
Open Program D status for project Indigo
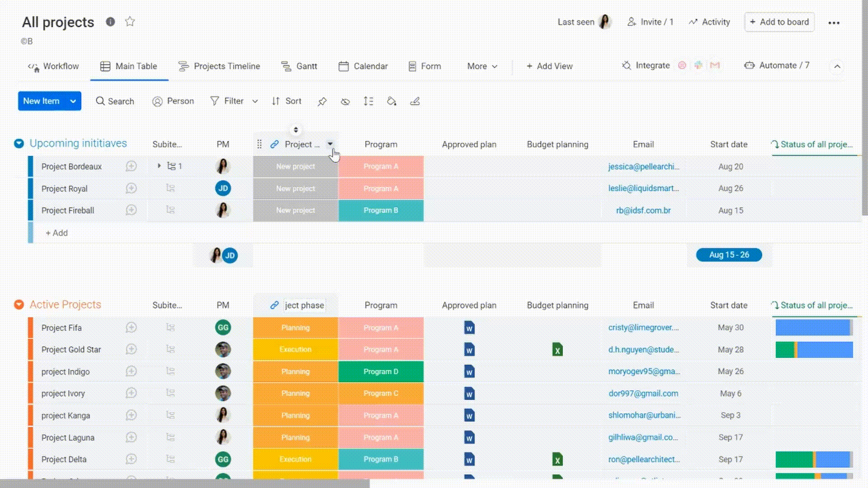coord(381,371)
